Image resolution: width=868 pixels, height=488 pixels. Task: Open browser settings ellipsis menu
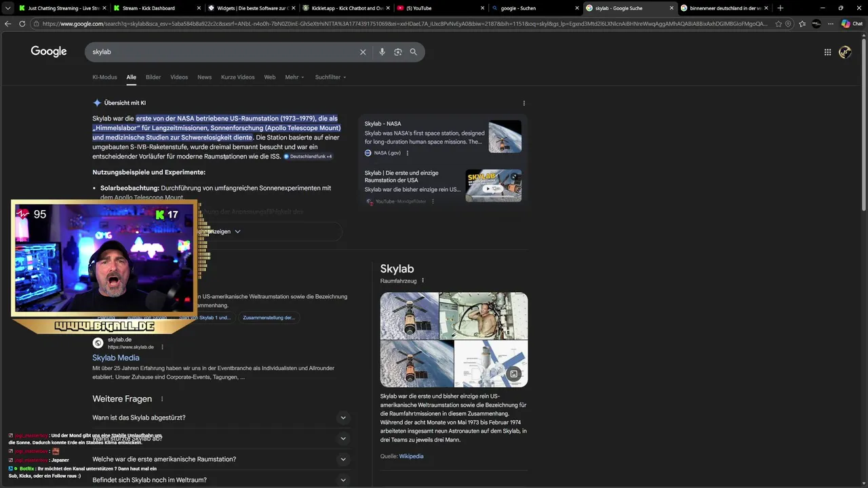(x=831, y=24)
